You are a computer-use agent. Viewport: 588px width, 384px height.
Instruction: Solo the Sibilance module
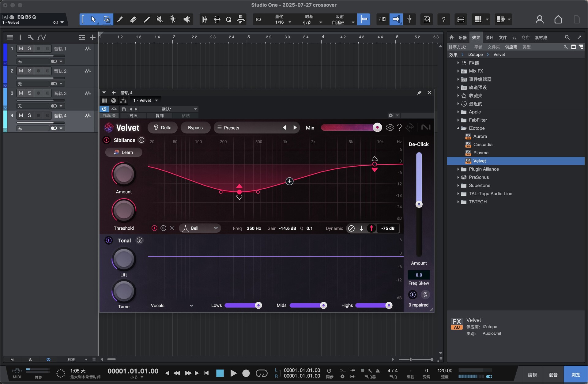click(x=141, y=140)
